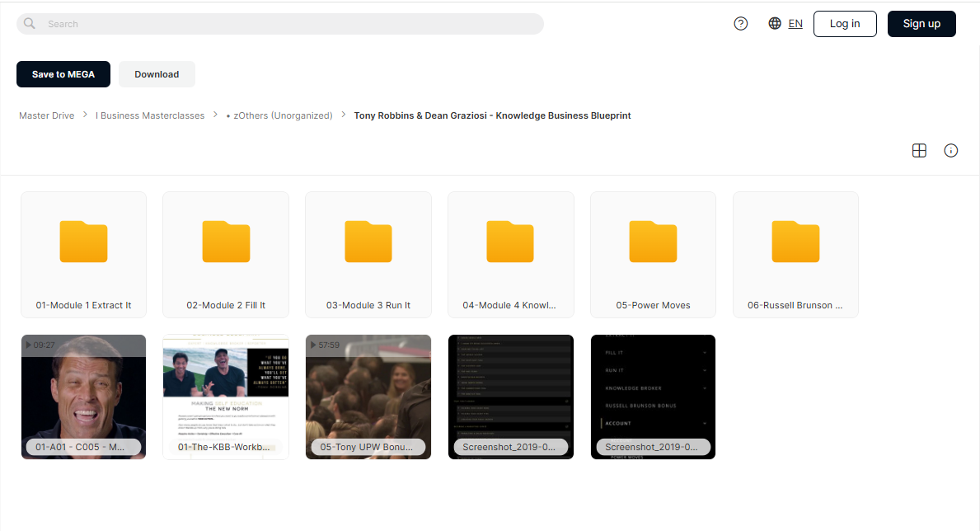Click the globe language icon
Viewport: 980px width, 531px height.
point(775,23)
